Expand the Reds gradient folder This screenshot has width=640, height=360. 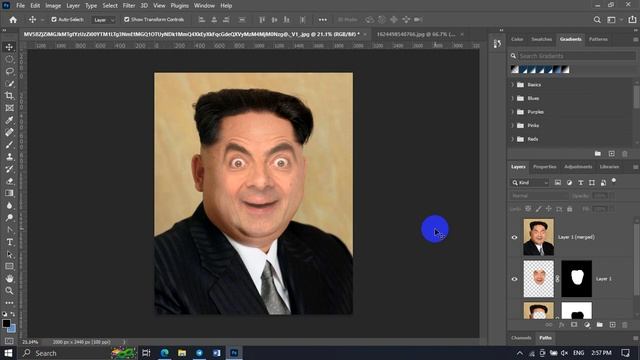513,139
